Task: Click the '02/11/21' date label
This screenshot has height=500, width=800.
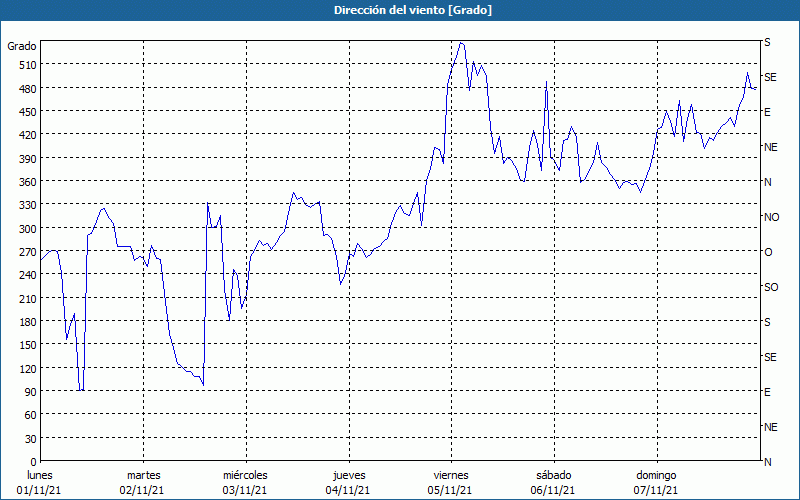Action: (142, 490)
